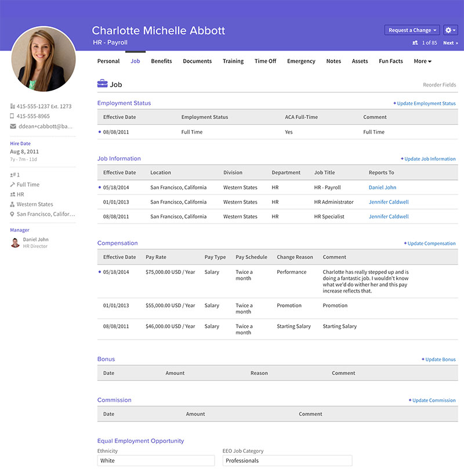Open the Training tab
The width and height of the screenshot is (464, 476).
click(x=233, y=61)
